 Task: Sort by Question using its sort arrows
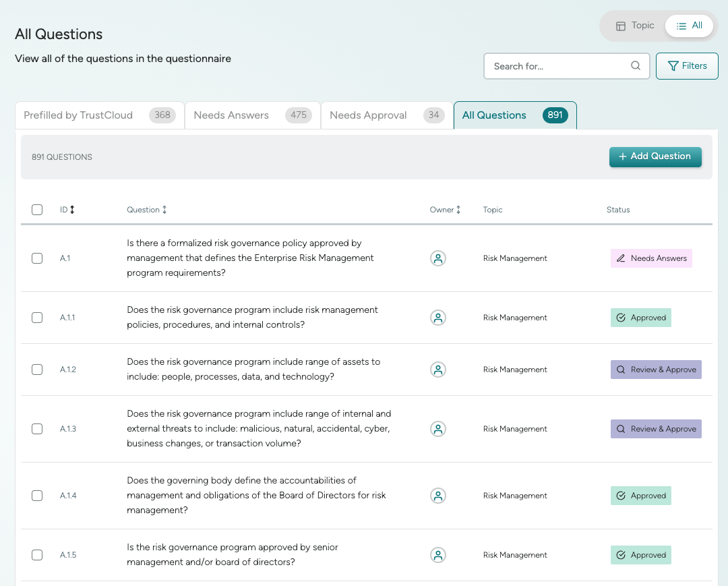[x=166, y=209]
